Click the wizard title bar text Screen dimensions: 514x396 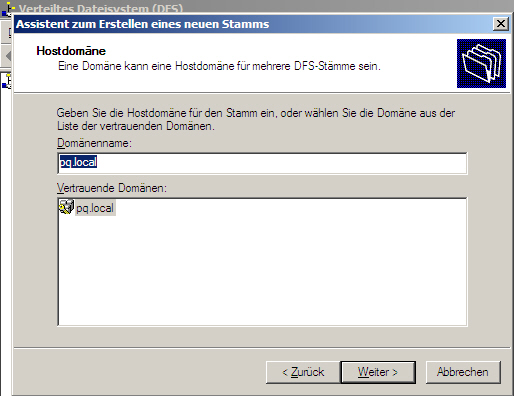coord(142,24)
